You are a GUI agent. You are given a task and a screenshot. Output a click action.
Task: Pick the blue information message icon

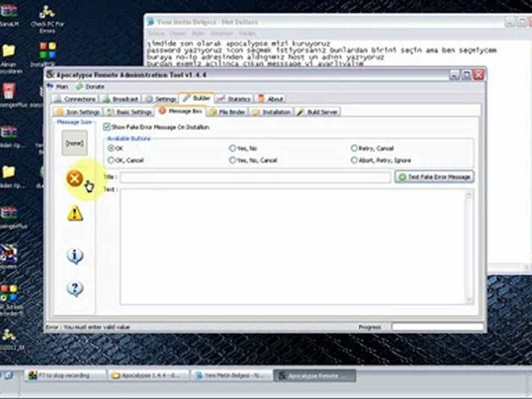[75, 256]
